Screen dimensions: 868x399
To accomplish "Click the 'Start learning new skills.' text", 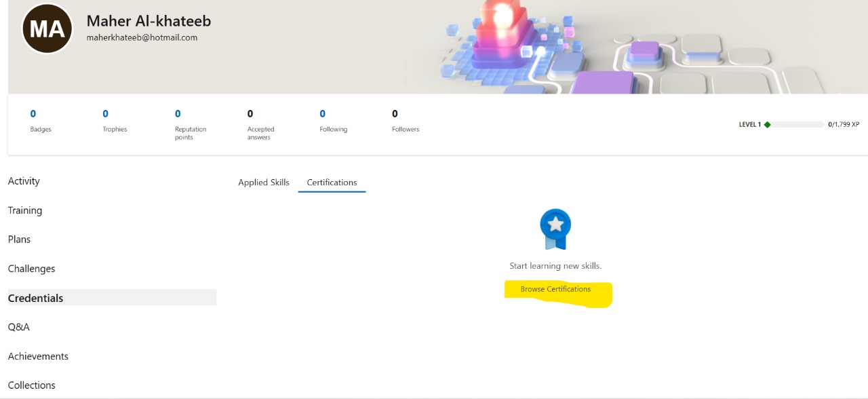I will point(555,266).
